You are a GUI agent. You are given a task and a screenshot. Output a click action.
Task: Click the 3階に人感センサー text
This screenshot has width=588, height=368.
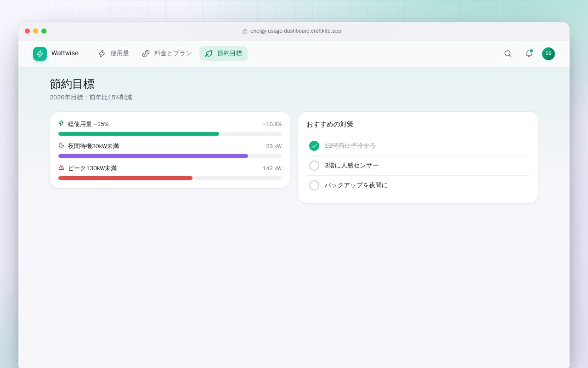pos(352,166)
